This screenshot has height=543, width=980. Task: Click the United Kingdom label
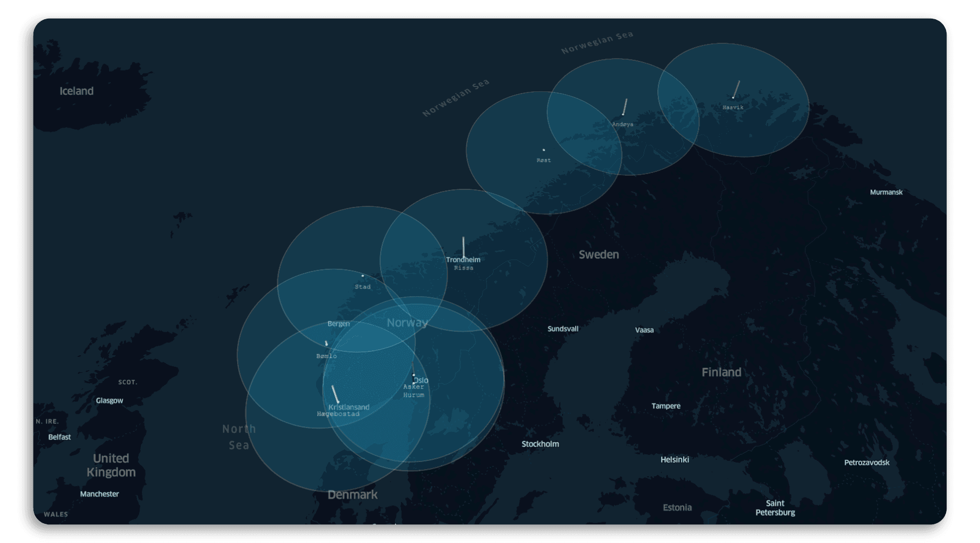pyautogui.click(x=111, y=465)
